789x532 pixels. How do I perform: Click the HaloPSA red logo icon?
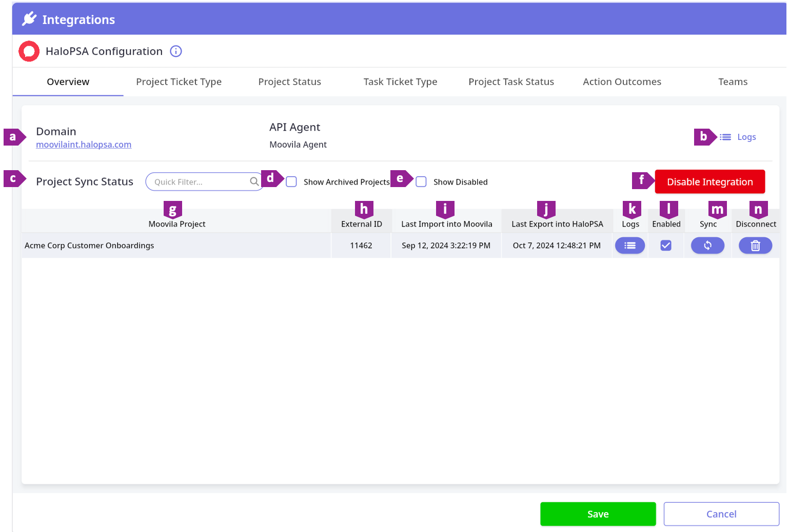29,51
